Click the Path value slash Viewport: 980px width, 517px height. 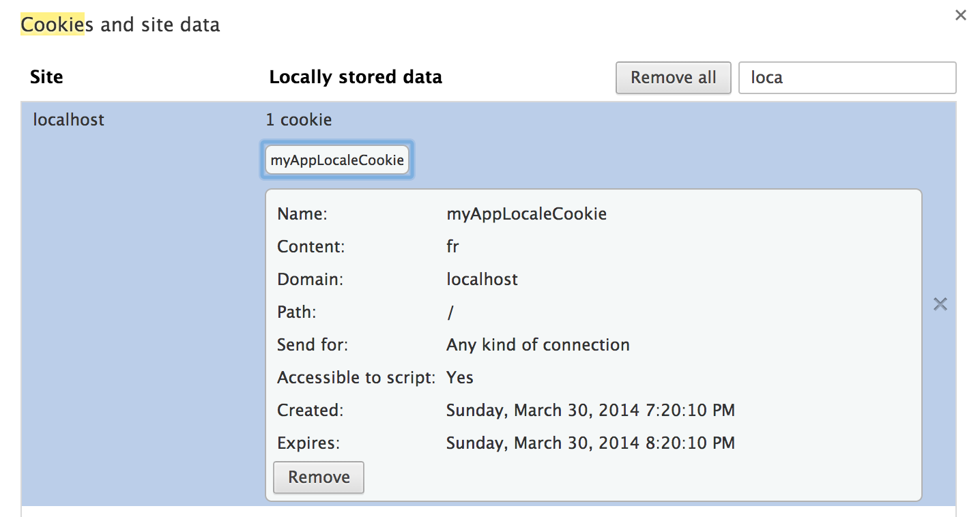(448, 312)
